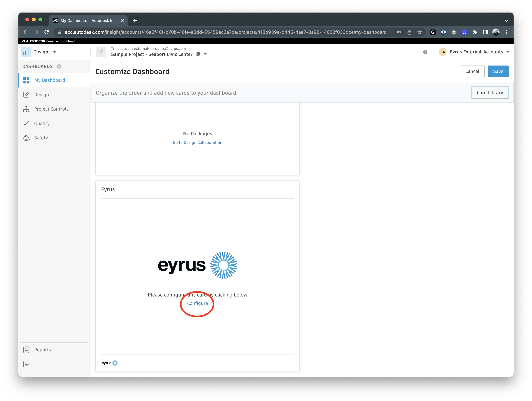Click the globe icon beside project name
The image size is (532, 401).
click(x=198, y=54)
